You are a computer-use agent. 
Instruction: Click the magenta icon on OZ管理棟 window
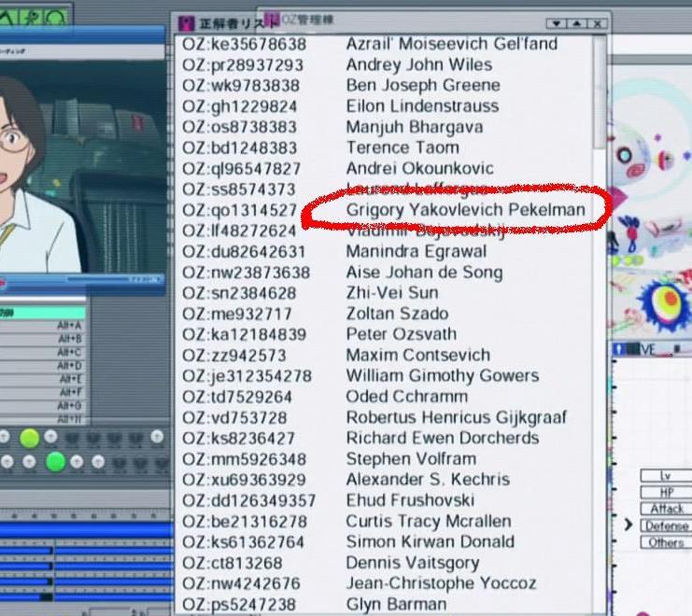[x=272, y=19]
